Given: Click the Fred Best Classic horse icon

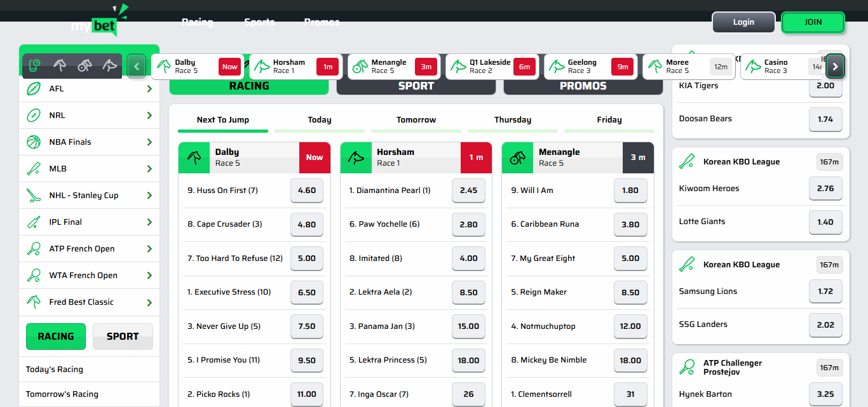Looking at the screenshot, I should (34, 302).
